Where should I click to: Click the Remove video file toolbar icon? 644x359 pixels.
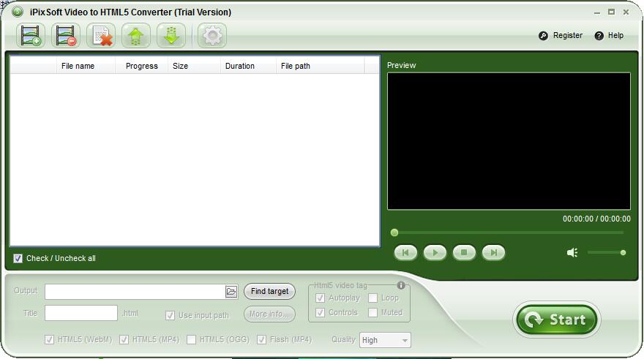click(66, 35)
